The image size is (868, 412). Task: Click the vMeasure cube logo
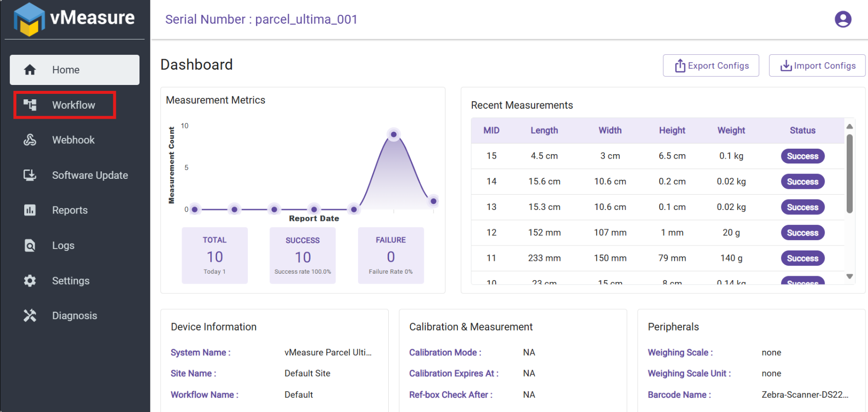pos(29,20)
